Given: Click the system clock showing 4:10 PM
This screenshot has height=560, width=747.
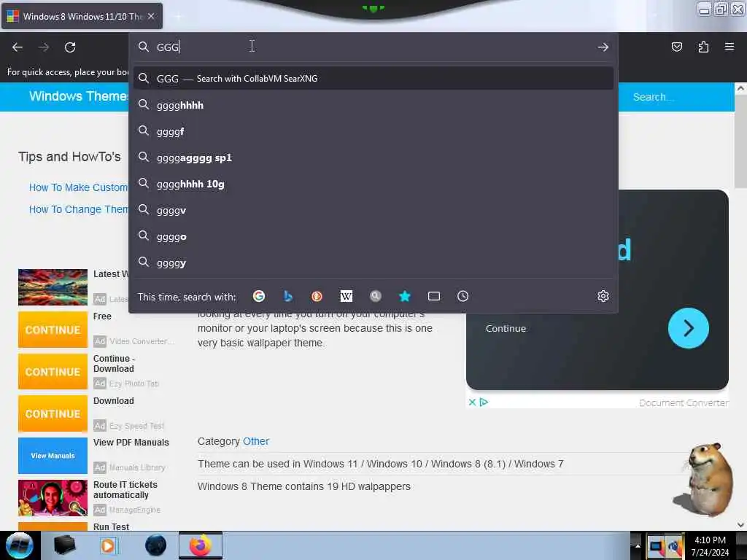Looking at the screenshot, I should tap(710, 546).
